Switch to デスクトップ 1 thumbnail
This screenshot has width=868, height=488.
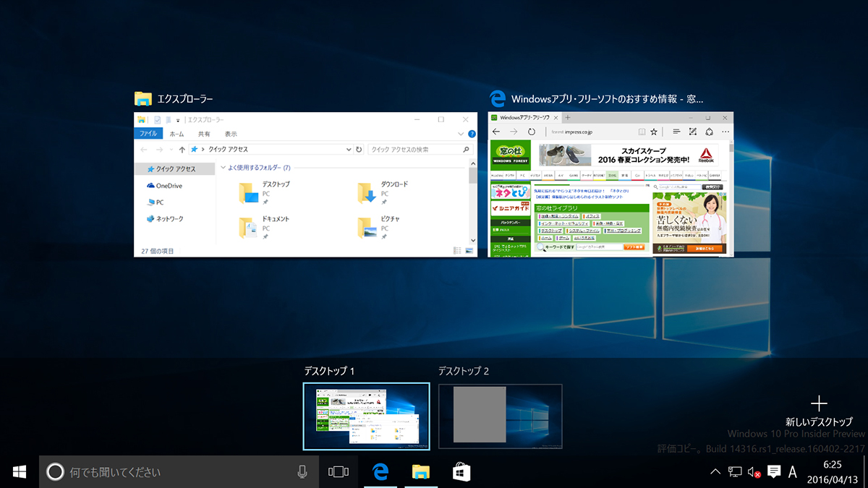tap(366, 416)
